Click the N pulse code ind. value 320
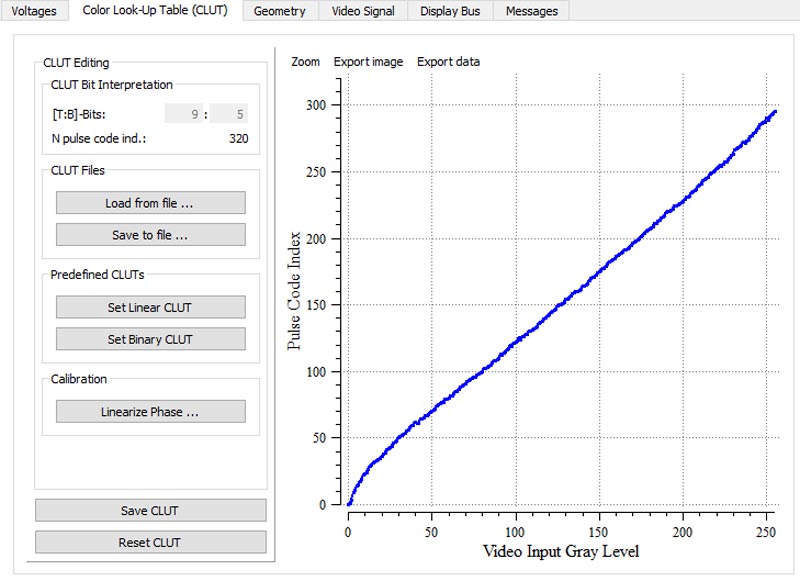 (238, 138)
